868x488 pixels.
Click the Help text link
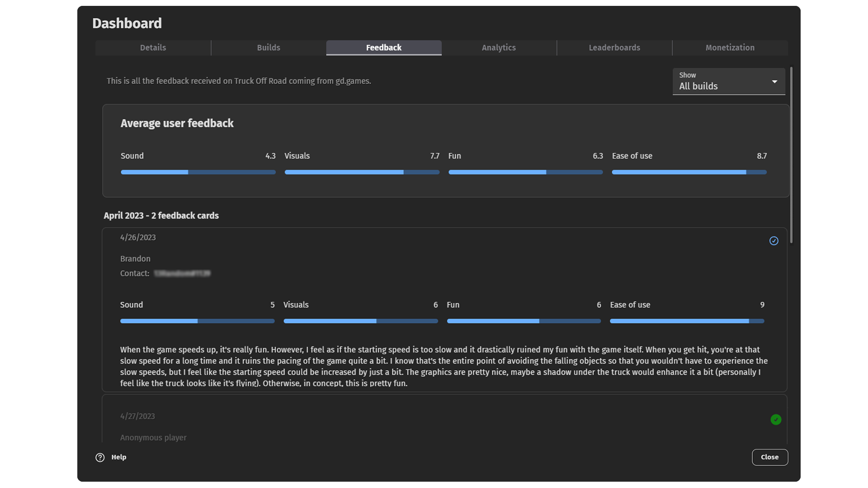point(118,457)
